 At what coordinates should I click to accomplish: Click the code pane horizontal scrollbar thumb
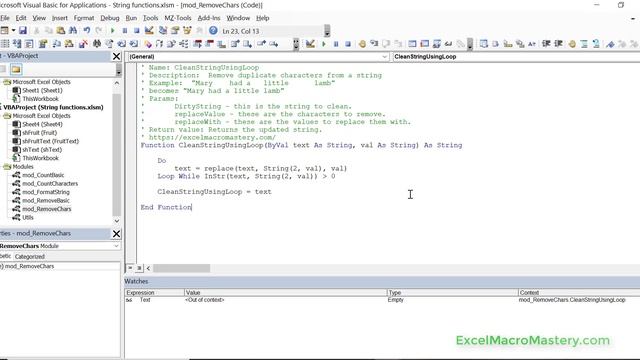pyautogui.click(x=182, y=268)
